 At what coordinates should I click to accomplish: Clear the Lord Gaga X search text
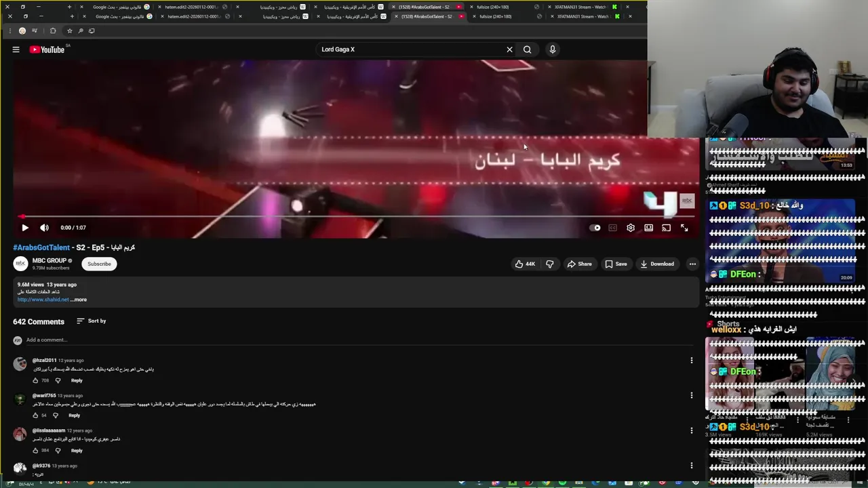(x=509, y=49)
